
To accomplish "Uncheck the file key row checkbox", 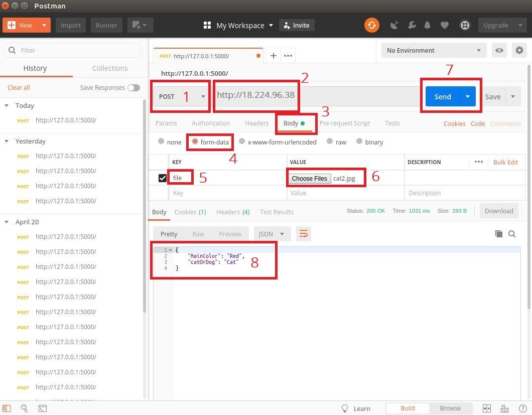I will click(163, 177).
